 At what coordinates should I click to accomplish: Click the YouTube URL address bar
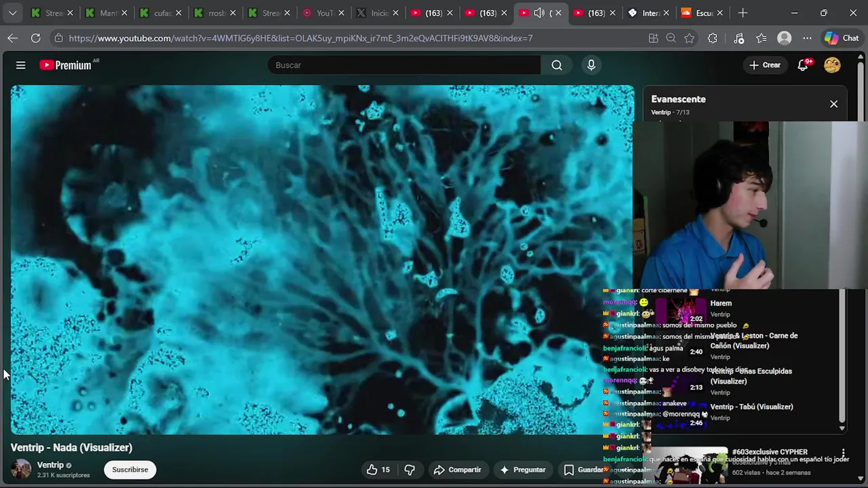300,39
